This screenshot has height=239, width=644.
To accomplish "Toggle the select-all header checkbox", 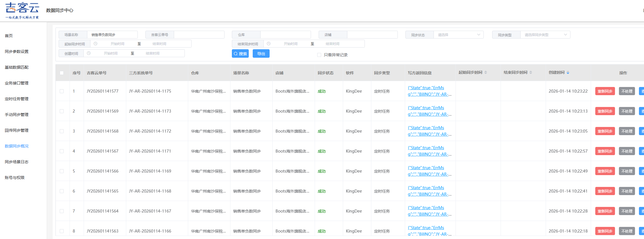I will [62, 73].
